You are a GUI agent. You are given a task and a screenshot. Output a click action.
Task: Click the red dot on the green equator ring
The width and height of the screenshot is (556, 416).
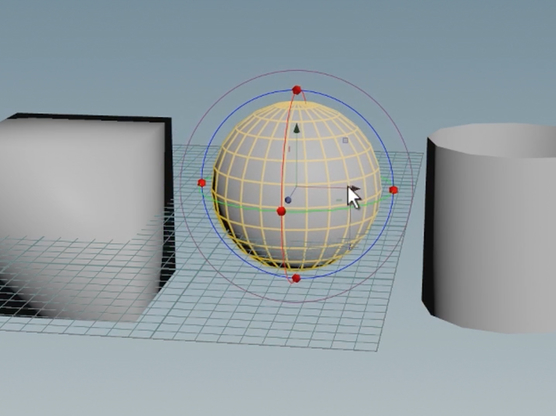pos(281,211)
